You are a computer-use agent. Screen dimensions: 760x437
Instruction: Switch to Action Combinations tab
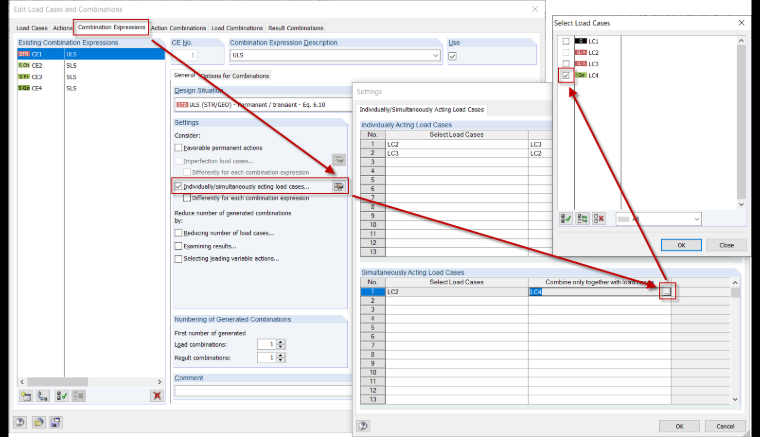178,28
